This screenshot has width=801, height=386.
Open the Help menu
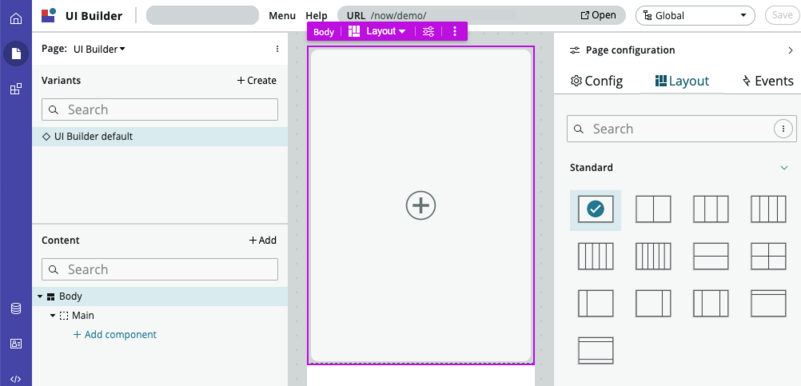coord(316,15)
